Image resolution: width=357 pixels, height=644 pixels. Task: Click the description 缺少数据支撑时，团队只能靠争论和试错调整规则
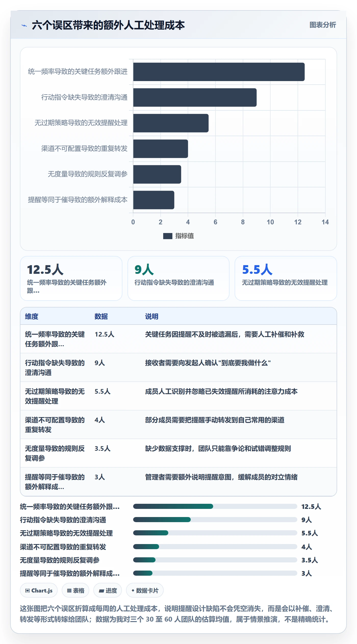coord(218,448)
